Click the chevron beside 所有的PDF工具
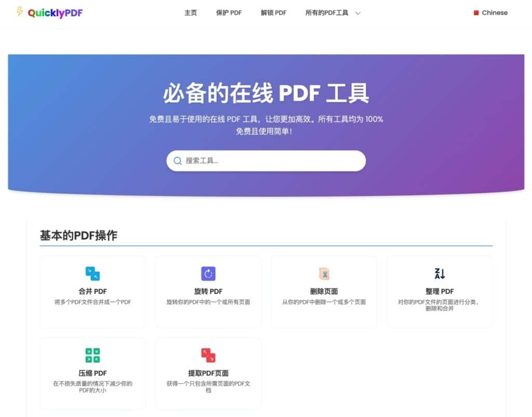Screen dimensions: 532x417 pyautogui.click(x=357, y=13)
